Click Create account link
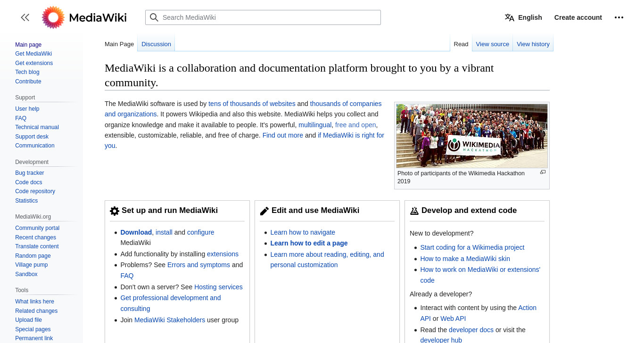This screenshot has width=644, height=343. tap(578, 17)
